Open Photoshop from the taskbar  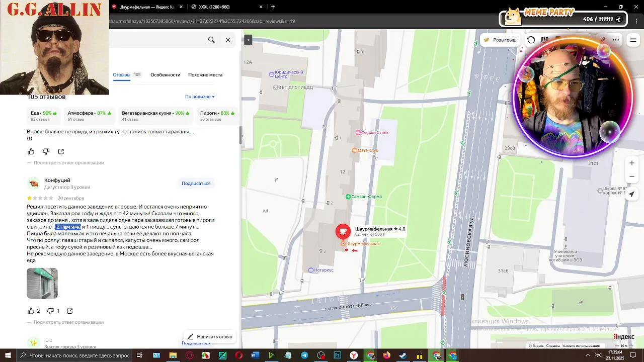[337, 355]
